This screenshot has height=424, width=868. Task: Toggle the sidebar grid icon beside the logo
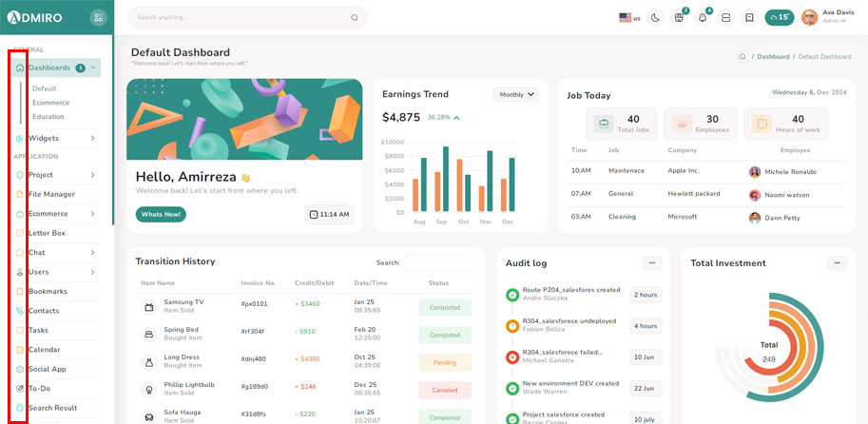click(x=98, y=17)
